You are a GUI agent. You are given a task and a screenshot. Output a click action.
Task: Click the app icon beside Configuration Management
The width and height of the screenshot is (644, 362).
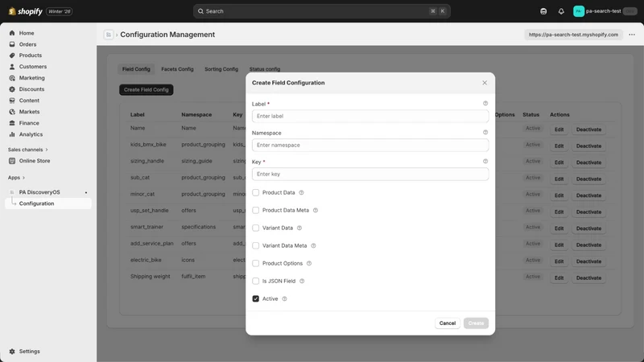(109, 35)
